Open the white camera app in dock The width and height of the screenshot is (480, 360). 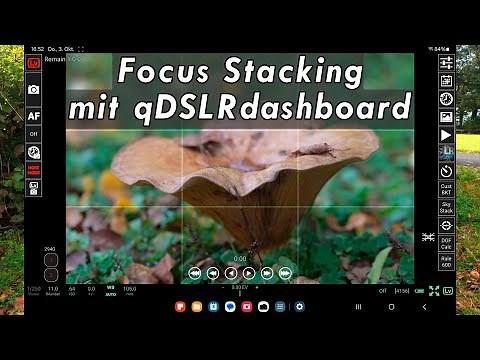(x=263, y=307)
